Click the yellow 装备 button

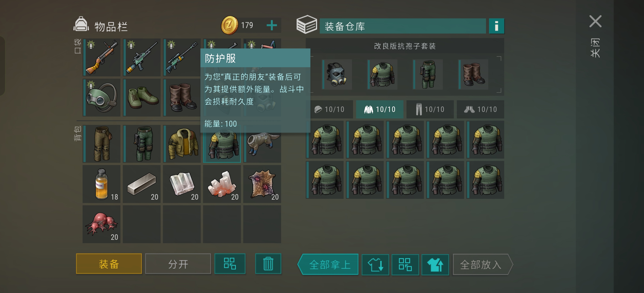[x=109, y=264]
